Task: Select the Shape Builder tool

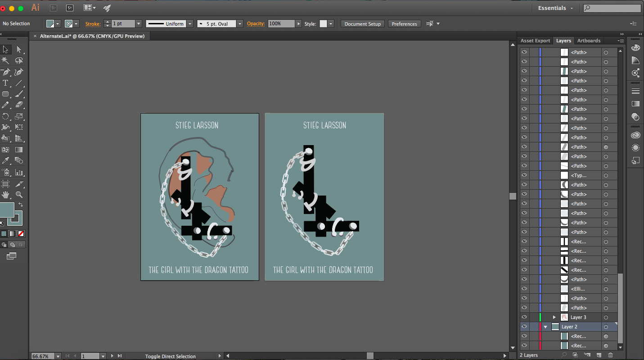Action: click(6, 138)
